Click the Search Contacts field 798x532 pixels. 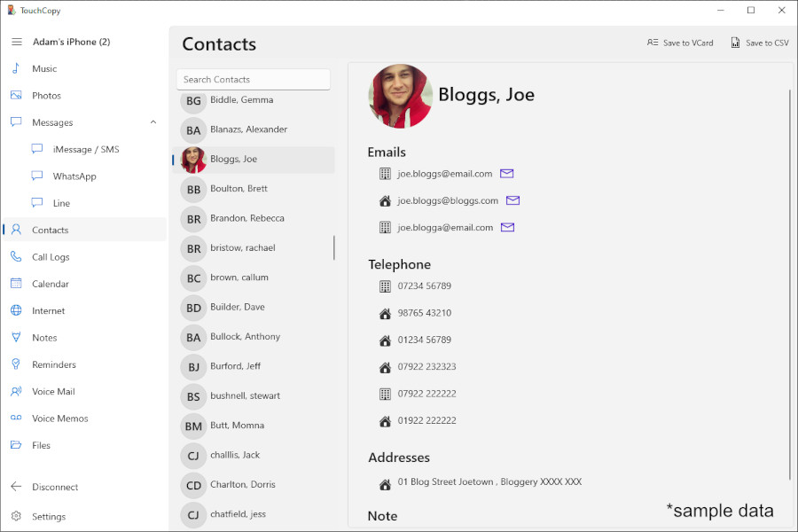click(253, 80)
